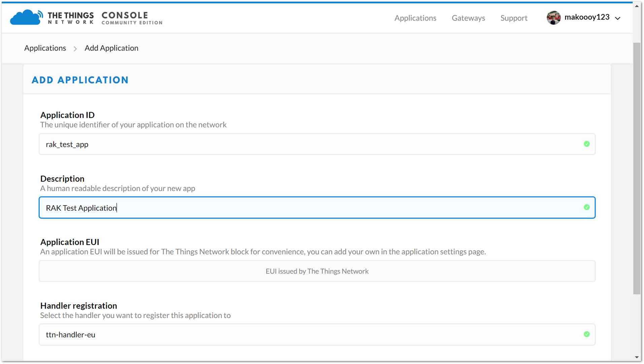
Task: Click 'Select the handler you want' helper text
Action: 135,315
